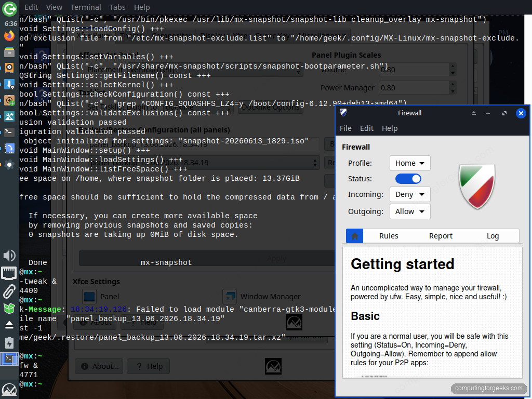Click the 'Getting started' heading
Screen dimensions: 532x399
[403, 264]
